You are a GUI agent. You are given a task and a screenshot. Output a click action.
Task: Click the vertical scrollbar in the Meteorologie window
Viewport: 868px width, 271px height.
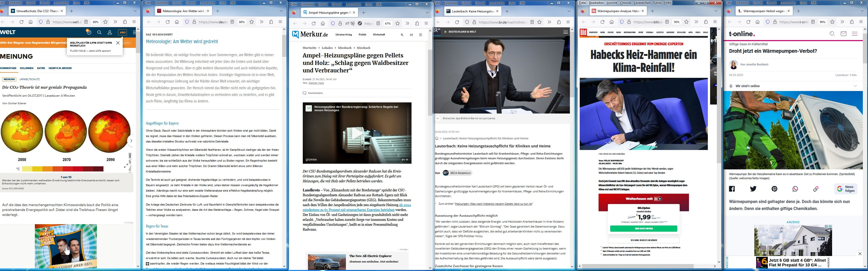284,45
